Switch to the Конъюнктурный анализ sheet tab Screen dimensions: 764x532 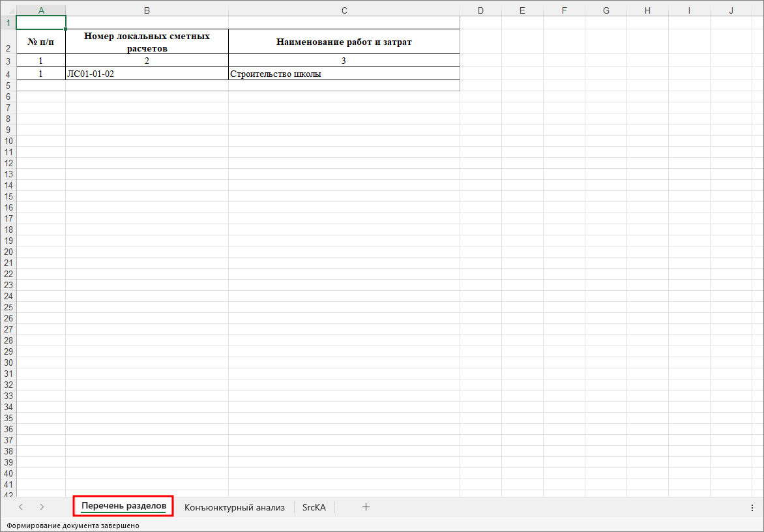pos(235,507)
